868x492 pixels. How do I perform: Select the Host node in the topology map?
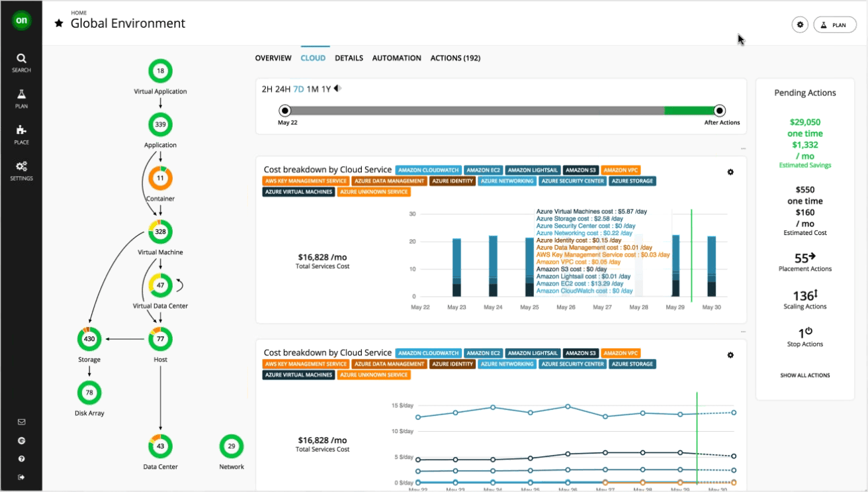point(160,338)
